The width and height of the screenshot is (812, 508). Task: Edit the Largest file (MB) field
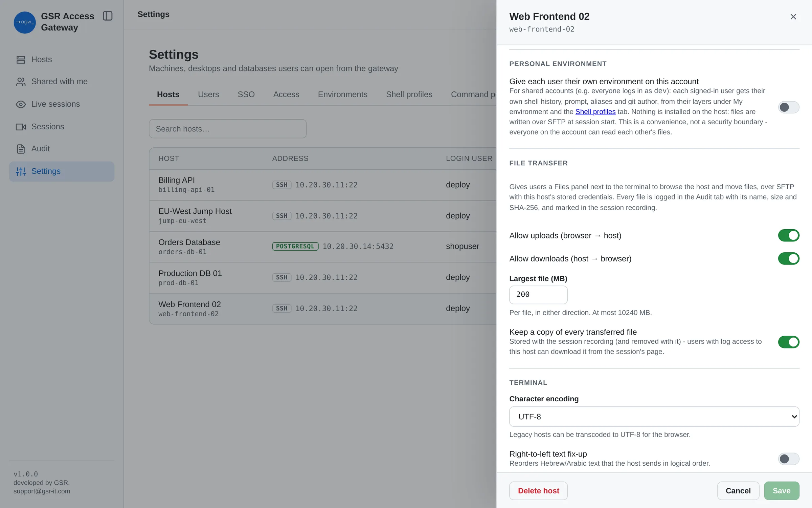(538, 295)
